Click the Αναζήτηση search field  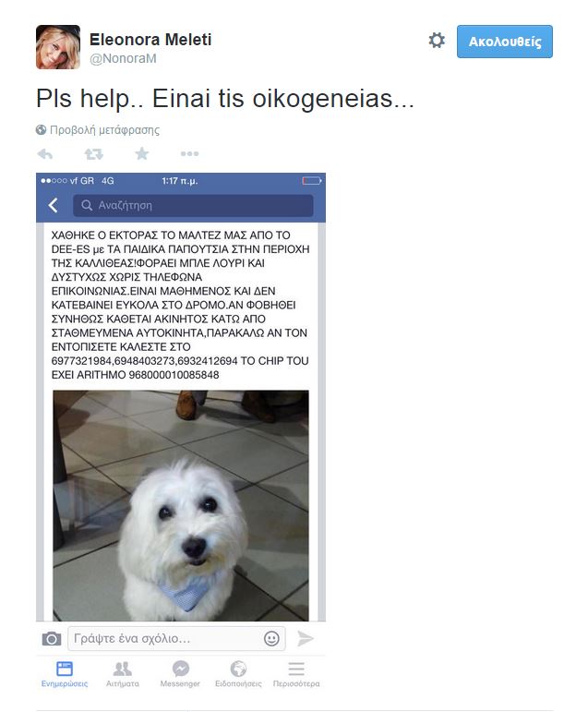click(193, 205)
